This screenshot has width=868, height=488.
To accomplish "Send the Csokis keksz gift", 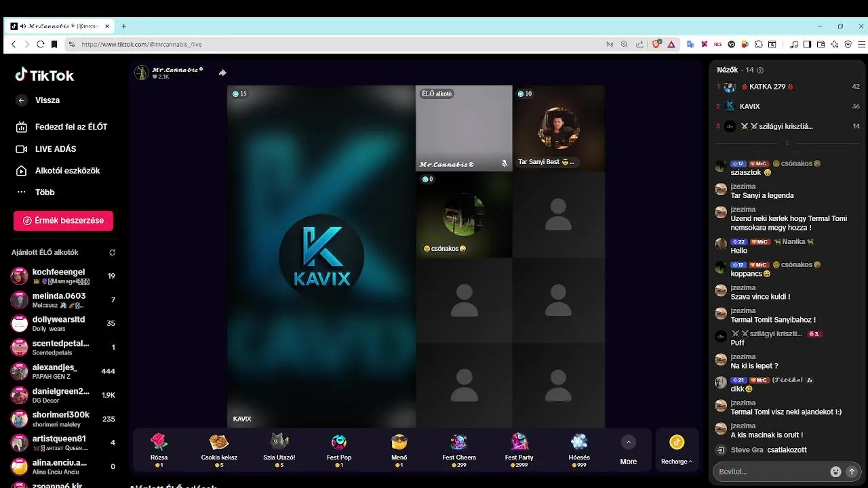I will click(x=218, y=450).
